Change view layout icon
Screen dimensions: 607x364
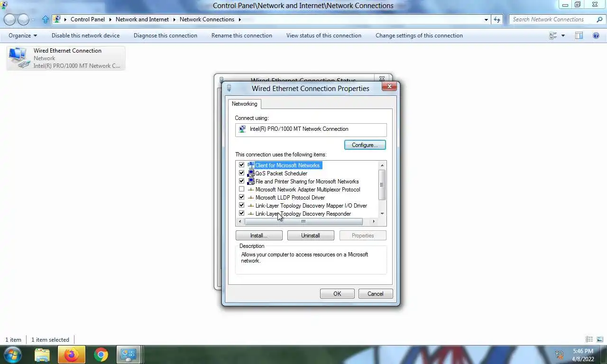(553, 36)
